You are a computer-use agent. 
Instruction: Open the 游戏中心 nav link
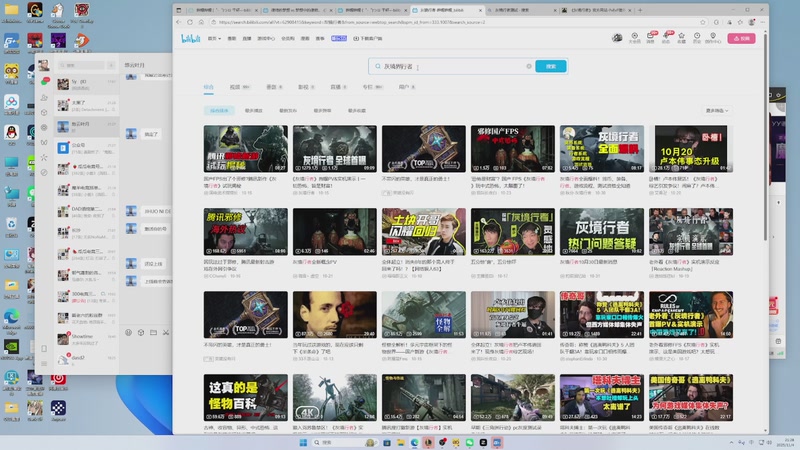pos(266,38)
